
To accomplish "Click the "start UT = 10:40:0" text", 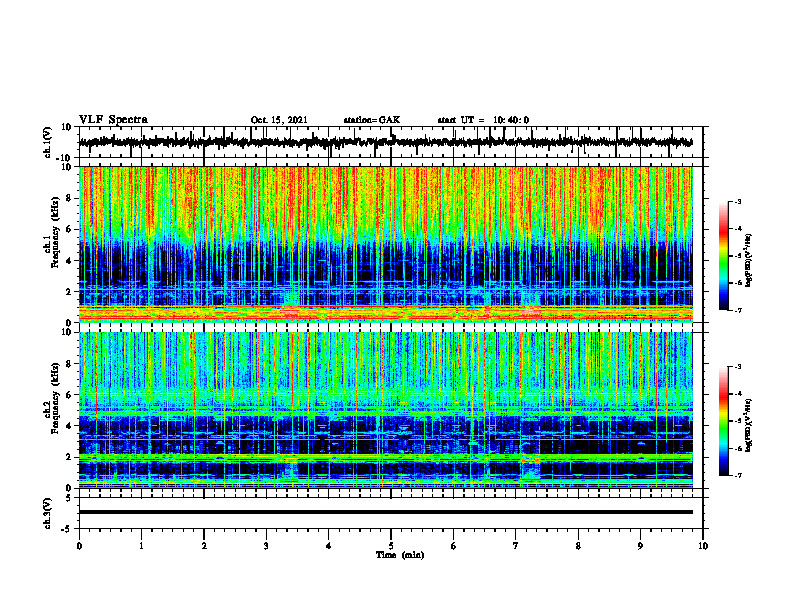I will 483,120.
